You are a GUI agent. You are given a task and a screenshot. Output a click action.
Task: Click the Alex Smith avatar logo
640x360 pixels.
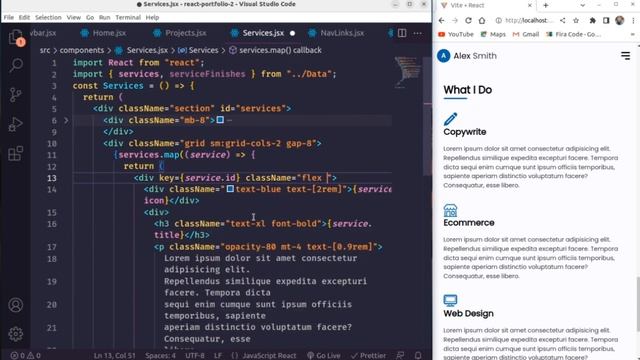[x=444, y=56]
